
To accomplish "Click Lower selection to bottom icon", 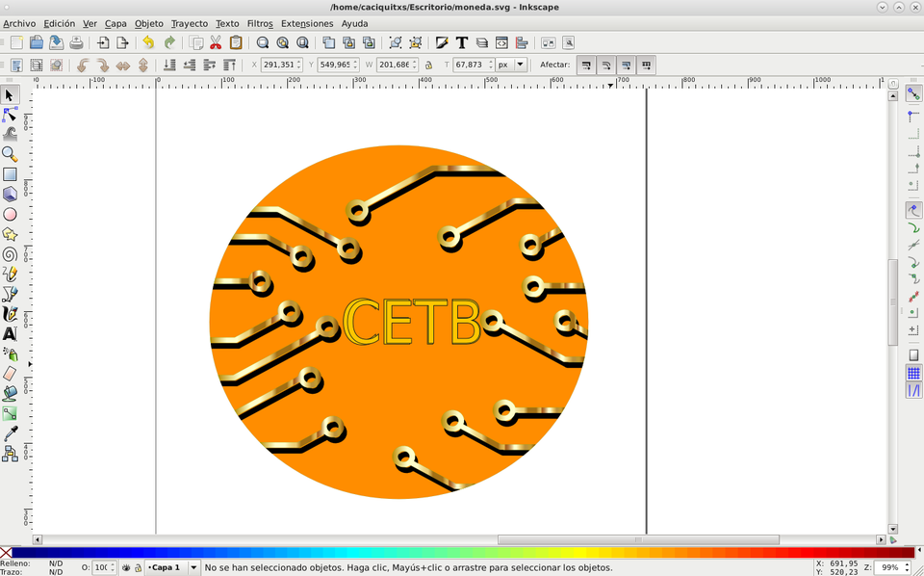I will 169,65.
